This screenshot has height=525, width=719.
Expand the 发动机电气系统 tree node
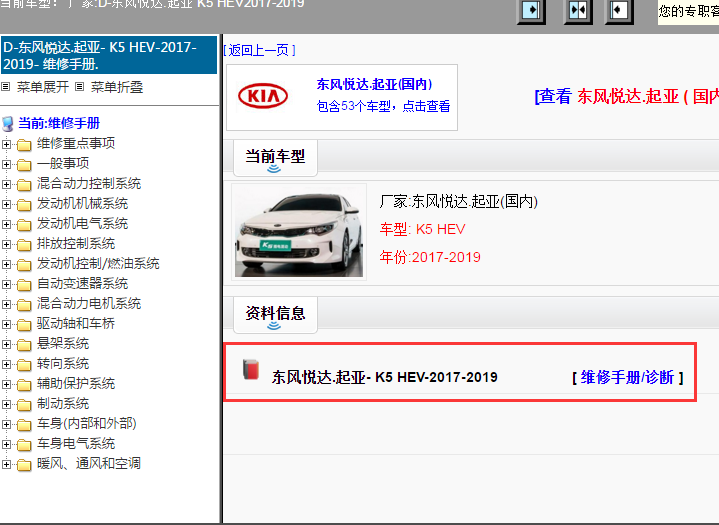tap(6, 224)
